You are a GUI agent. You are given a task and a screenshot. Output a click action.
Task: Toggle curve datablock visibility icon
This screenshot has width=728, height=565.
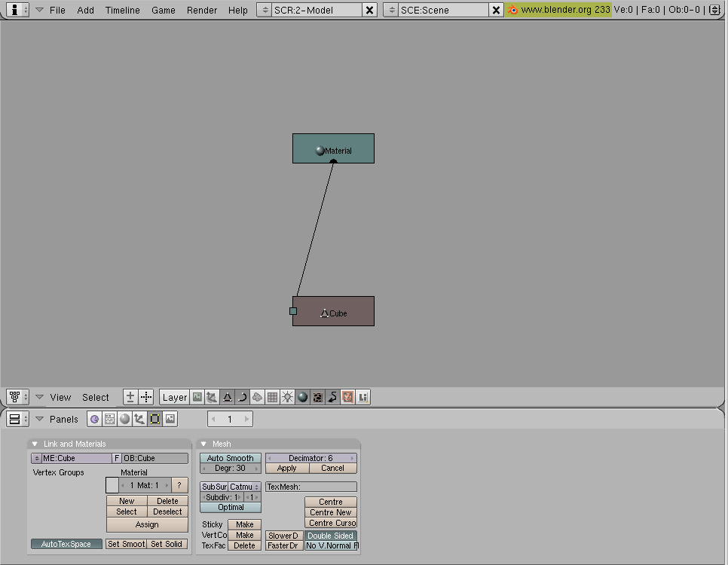pyautogui.click(x=242, y=397)
